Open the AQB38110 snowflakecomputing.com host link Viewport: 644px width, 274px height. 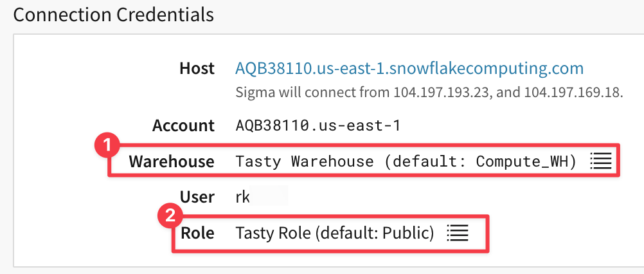[x=409, y=68]
